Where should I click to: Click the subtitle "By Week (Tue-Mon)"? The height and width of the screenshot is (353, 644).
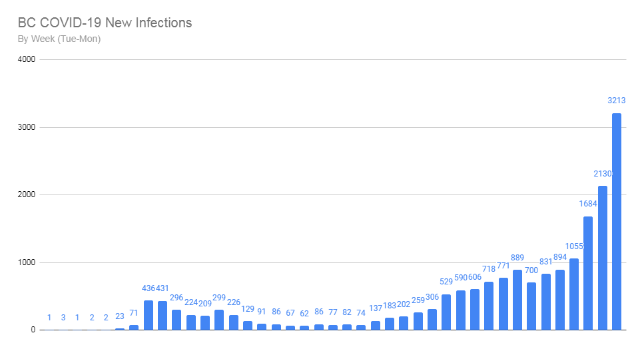pyautogui.click(x=59, y=39)
